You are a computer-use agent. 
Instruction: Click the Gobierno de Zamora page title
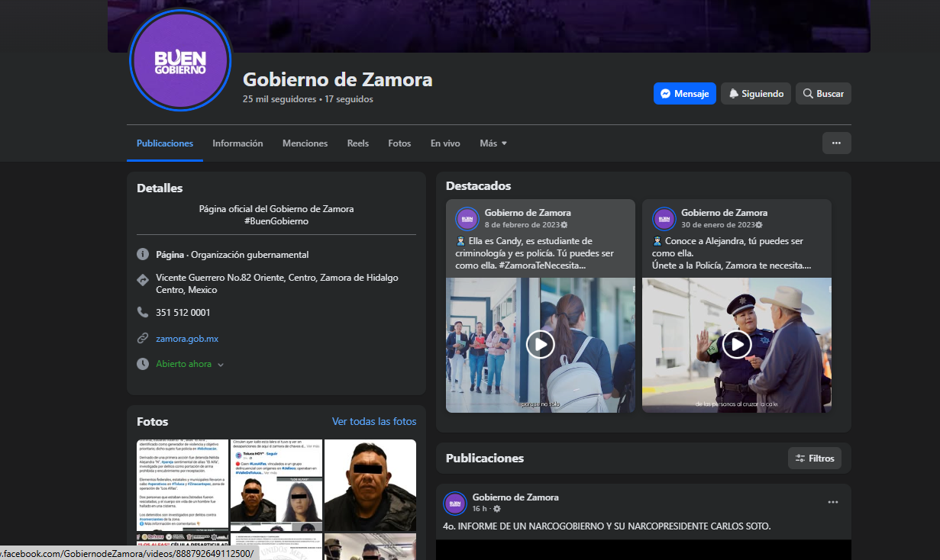point(338,79)
